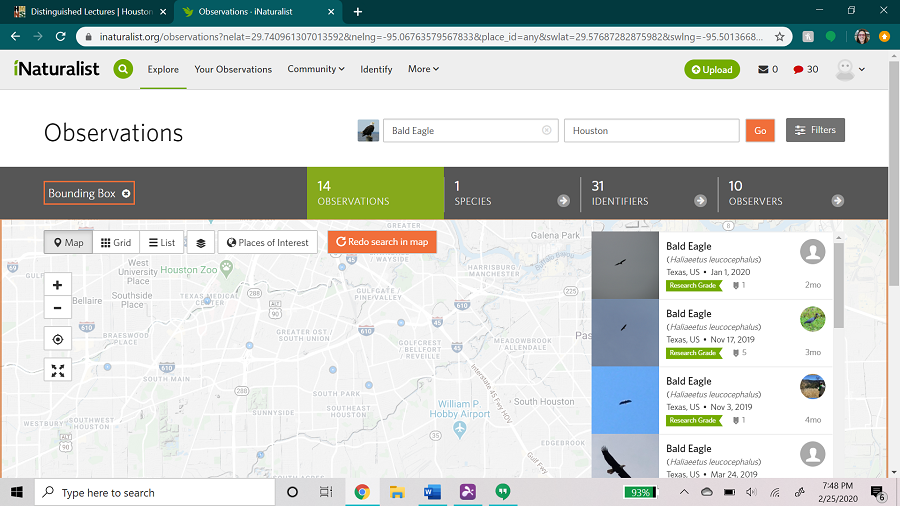Open thumbnail of Jan 1, 2020 eagle photo
The image size is (900, 506).
click(x=625, y=266)
